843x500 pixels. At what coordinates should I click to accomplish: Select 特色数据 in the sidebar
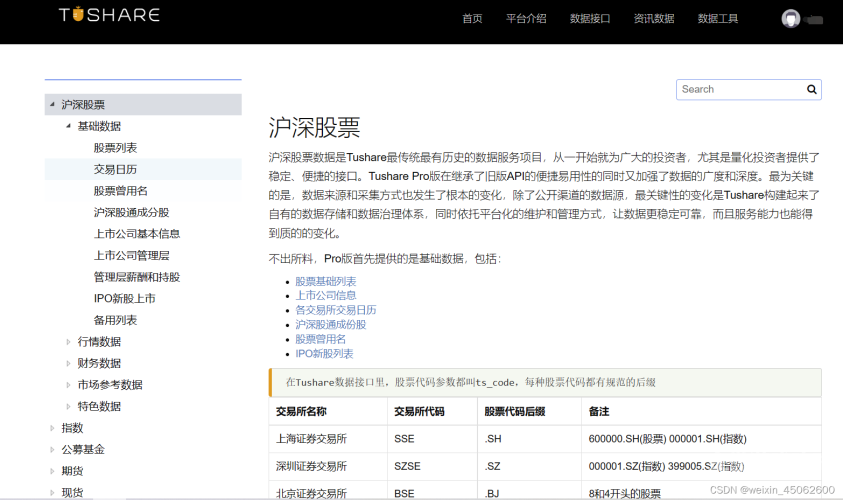point(99,406)
